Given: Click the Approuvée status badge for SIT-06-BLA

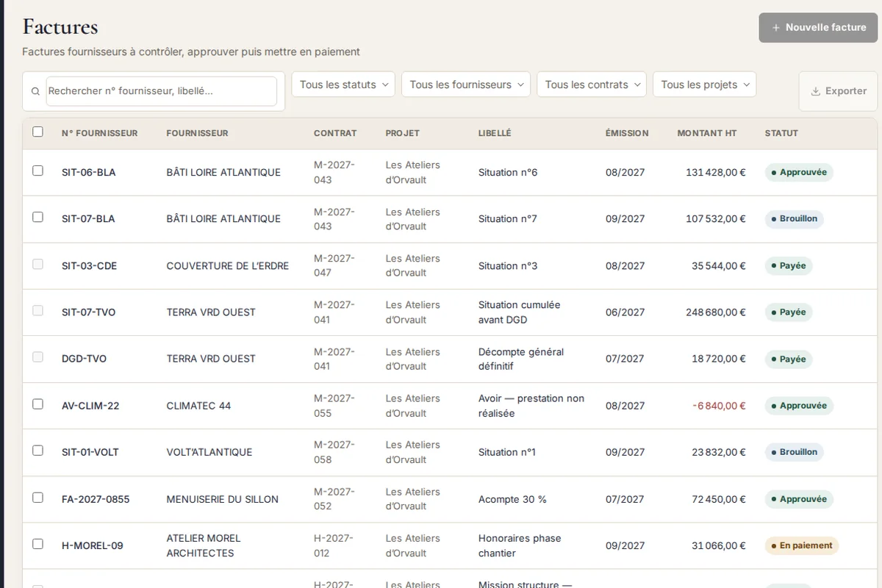Looking at the screenshot, I should coord(799,173).
